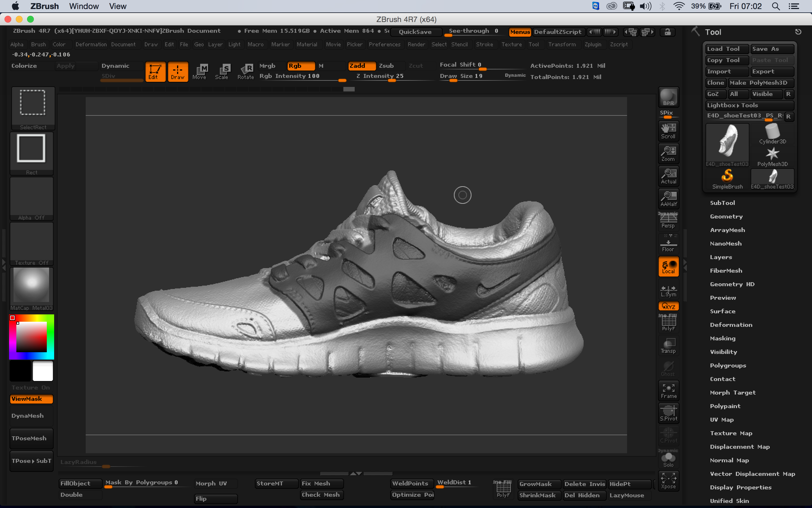This screenshot has height=508, width=812.
Task: Click the Load Tool button
Action: (x=727, y=49)
